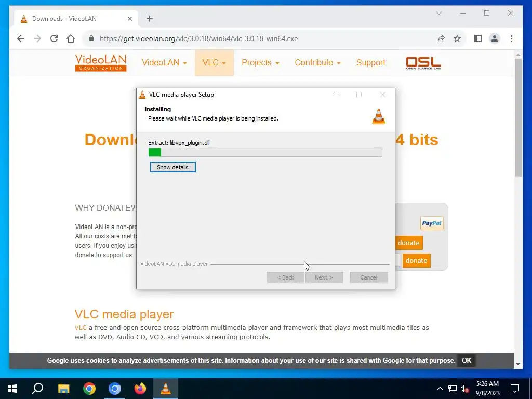Expand the Contribute navigation dropdown
The image size is (532, 399).
317,63
